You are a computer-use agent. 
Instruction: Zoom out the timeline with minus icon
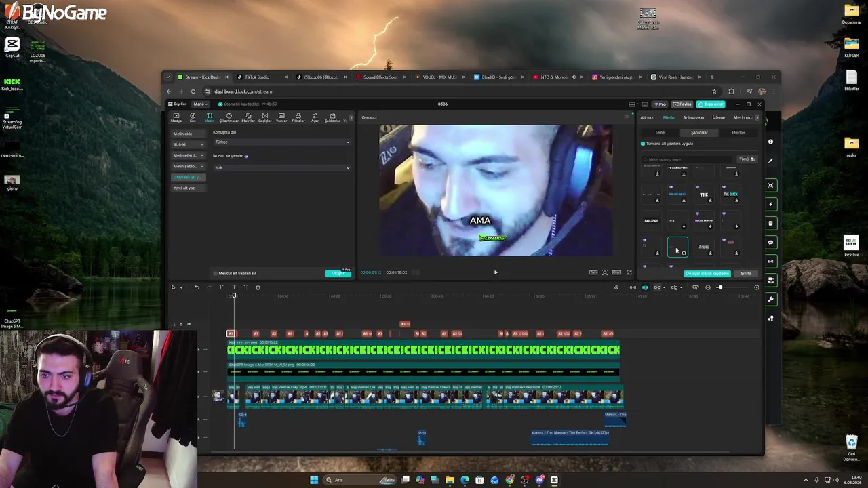708,287
